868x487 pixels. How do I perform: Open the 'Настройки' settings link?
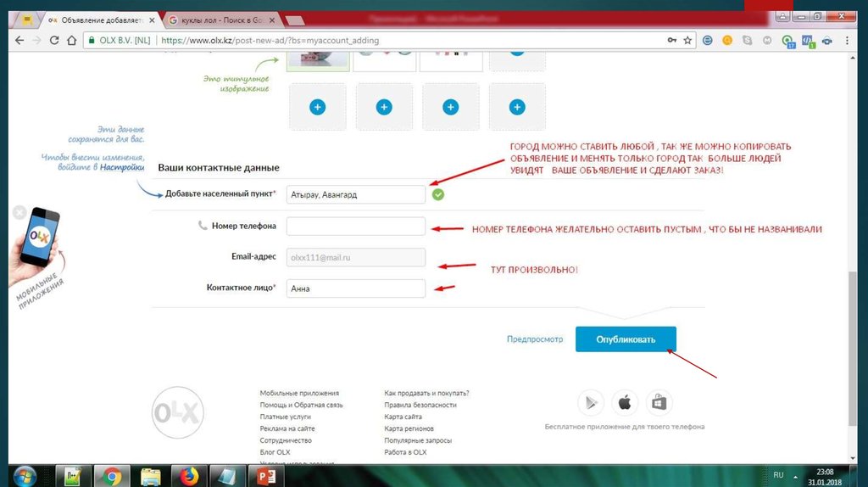click(x=122, y=167)
